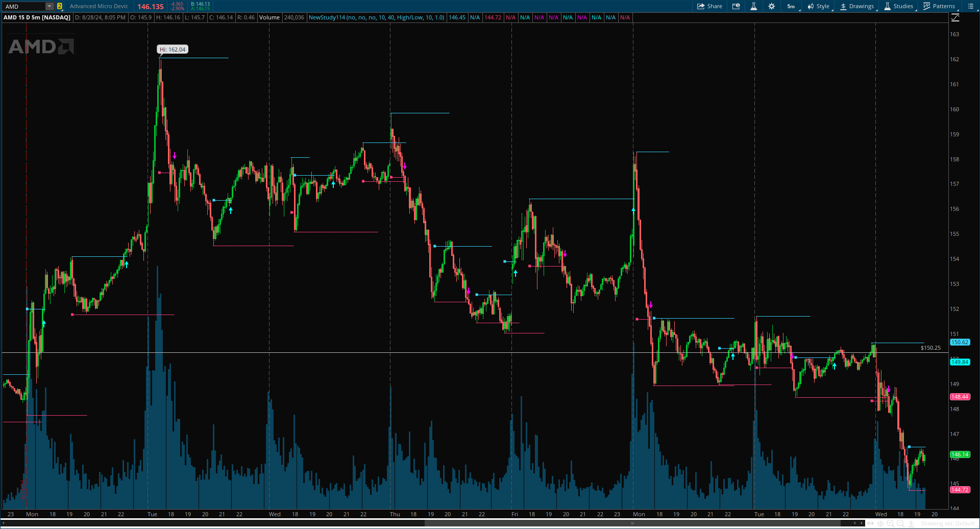Screen dimensions: 980x529
Task: Open the Patterns dropdown menu
Action: [940, 6]
